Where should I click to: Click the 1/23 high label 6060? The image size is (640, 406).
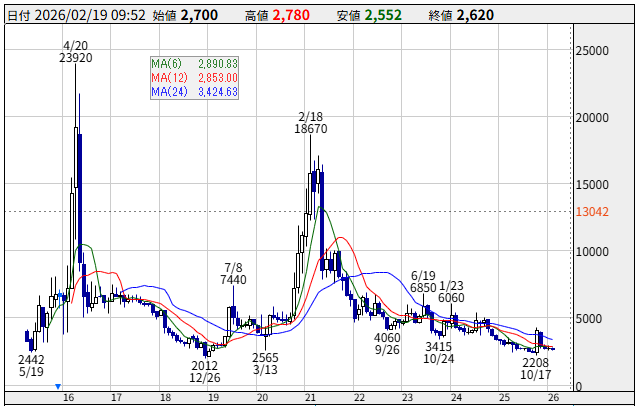click(x=452, y=297)
